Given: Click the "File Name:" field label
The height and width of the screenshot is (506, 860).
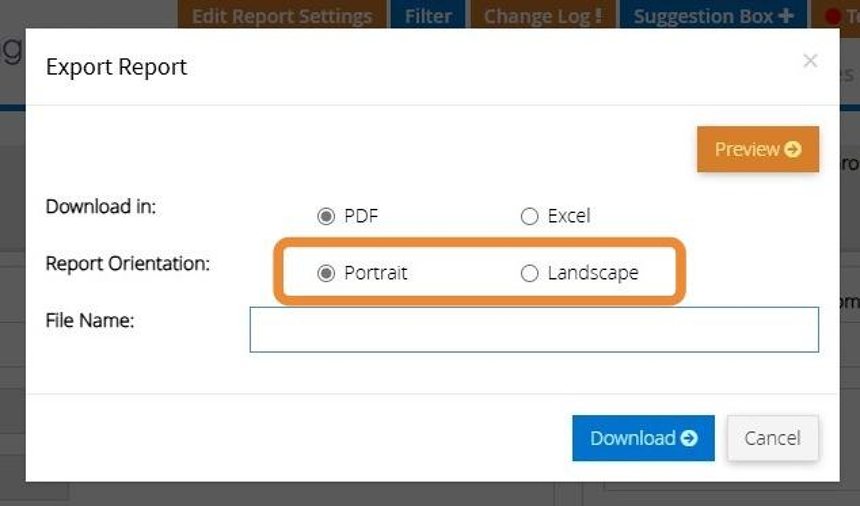Looking at the screenshot, I should tap(90, 321).
